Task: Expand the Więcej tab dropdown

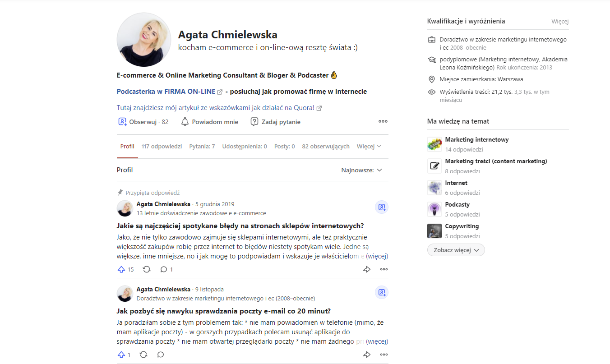Action: (x=369, y=147)
